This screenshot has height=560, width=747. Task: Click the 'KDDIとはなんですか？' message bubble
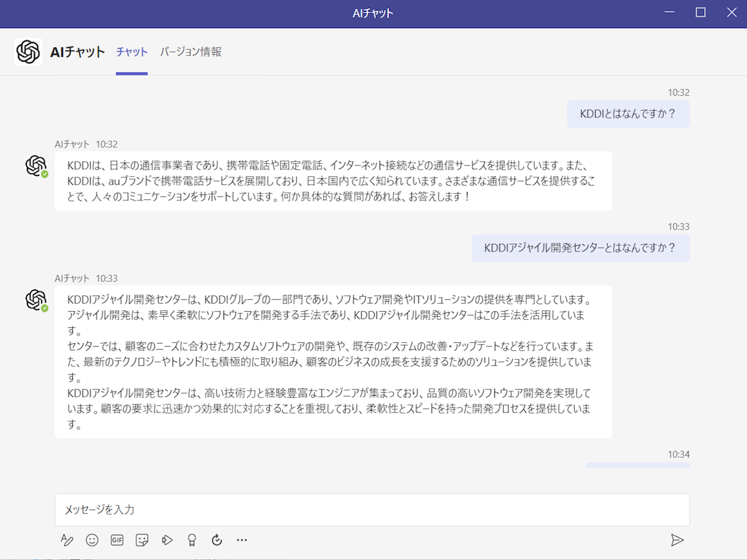(628, 114)
